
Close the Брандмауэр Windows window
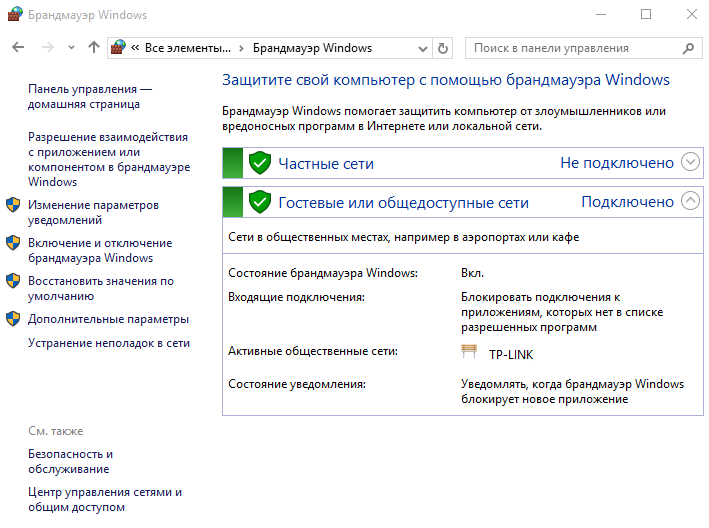click(691, 14)
